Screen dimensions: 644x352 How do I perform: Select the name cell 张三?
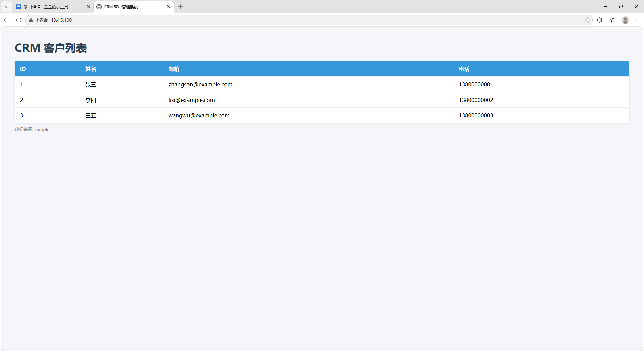click(x=91, y=84)
